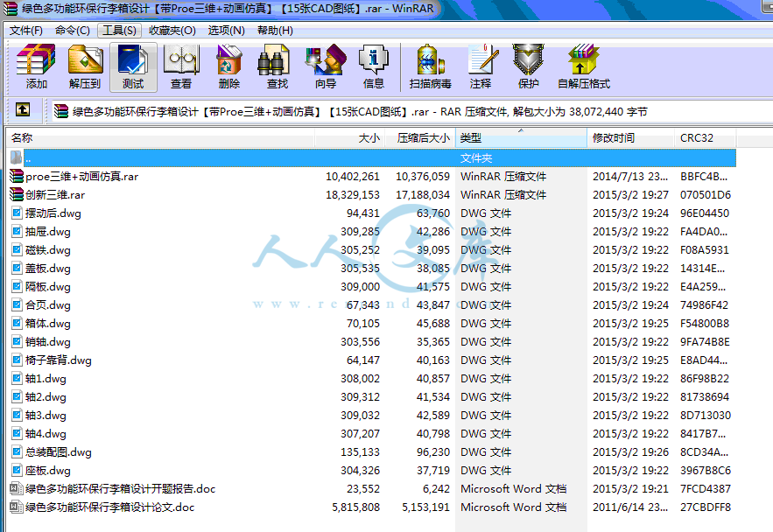
Task: Go up one level with arrow button
Action: coord(23,109)
